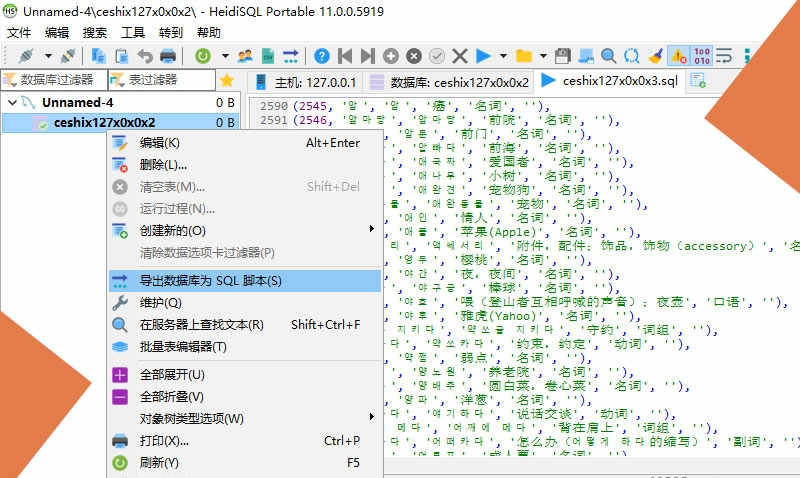800x478 pixels.
Task: Choose 全部折叠(V) in context menu
Action: coord(245,396)
